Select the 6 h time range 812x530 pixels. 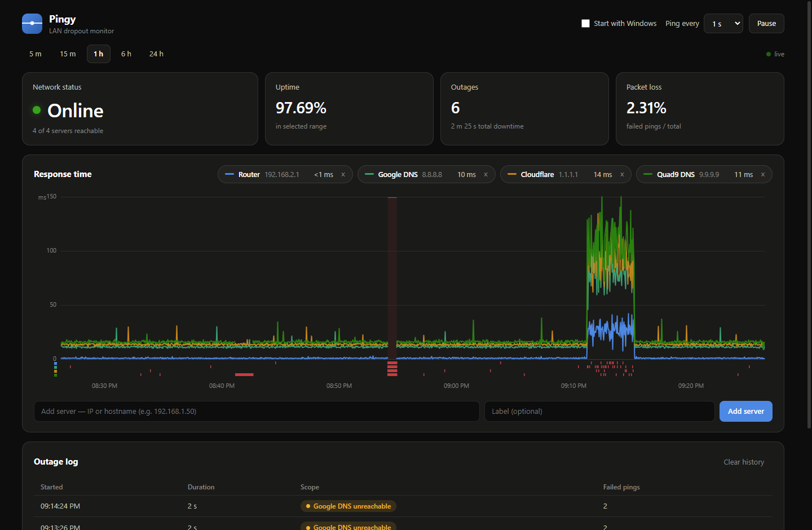(126, 54)
